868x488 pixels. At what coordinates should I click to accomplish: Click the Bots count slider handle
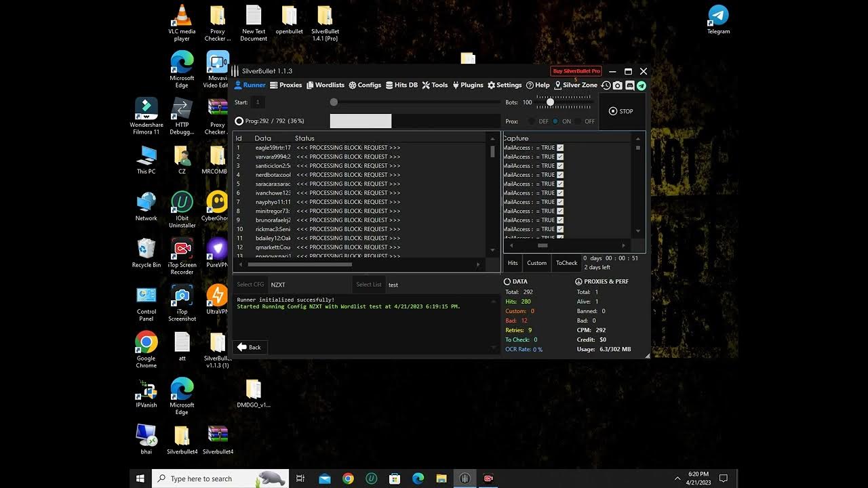pos(550,102)
